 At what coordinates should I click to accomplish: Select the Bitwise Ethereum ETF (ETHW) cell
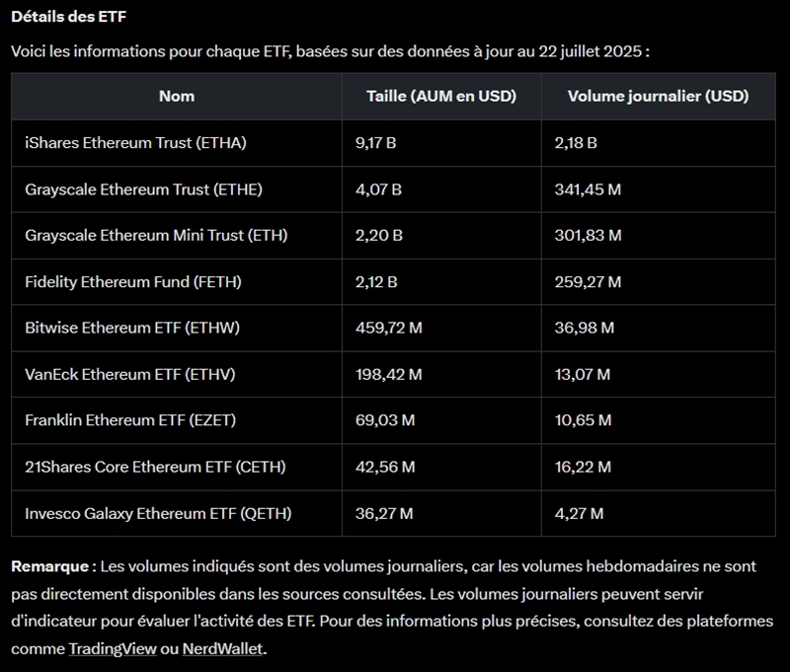pos(132,328)
